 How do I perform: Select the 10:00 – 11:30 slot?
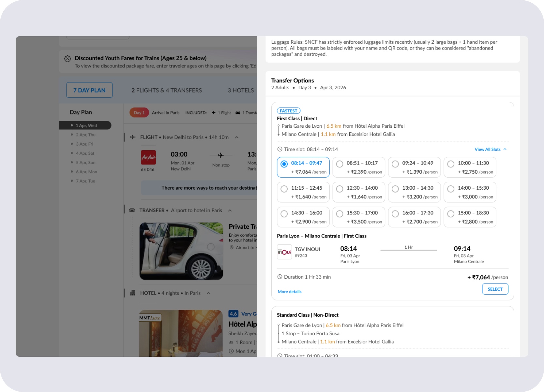pos(470,167)
